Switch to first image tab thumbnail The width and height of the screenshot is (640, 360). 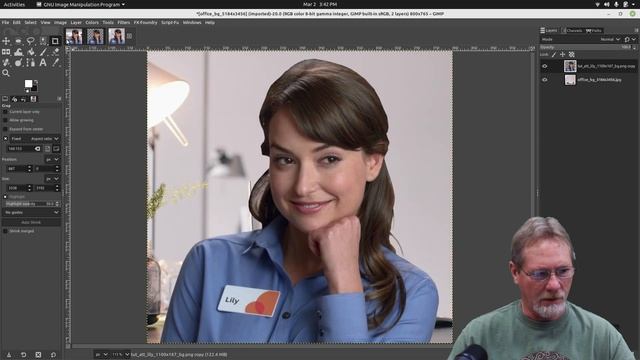pyautogui.click(x=74, y=36)
